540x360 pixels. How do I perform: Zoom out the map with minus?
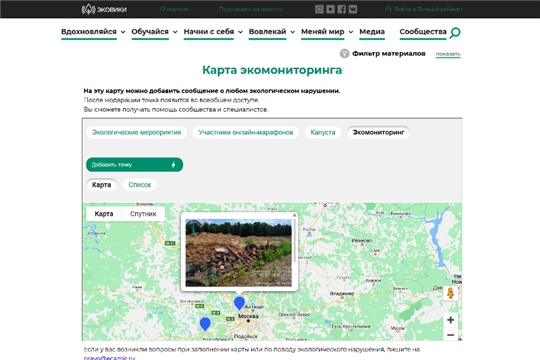click(x=450, y=335)
